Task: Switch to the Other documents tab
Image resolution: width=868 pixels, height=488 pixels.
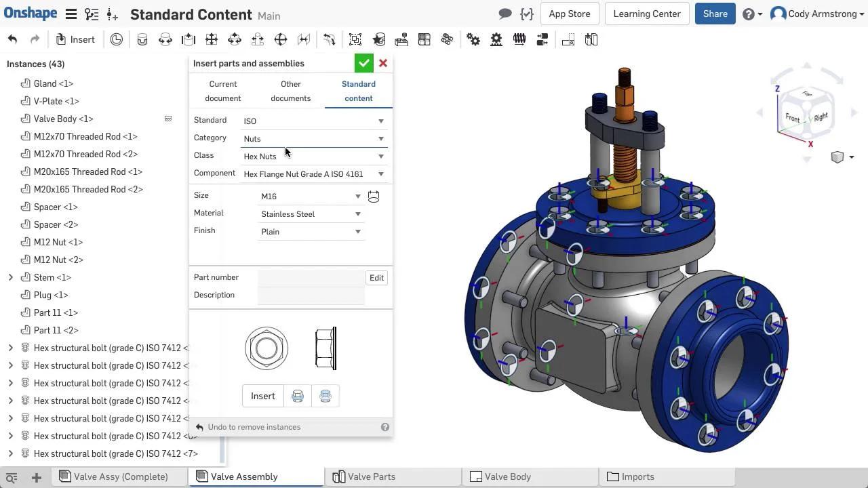Action: pos(290,91)
